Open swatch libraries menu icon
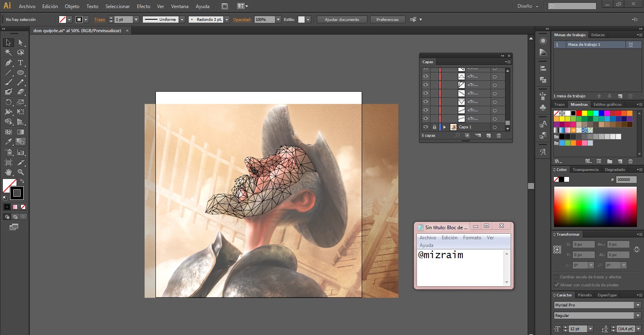 [x=558, y=161]
